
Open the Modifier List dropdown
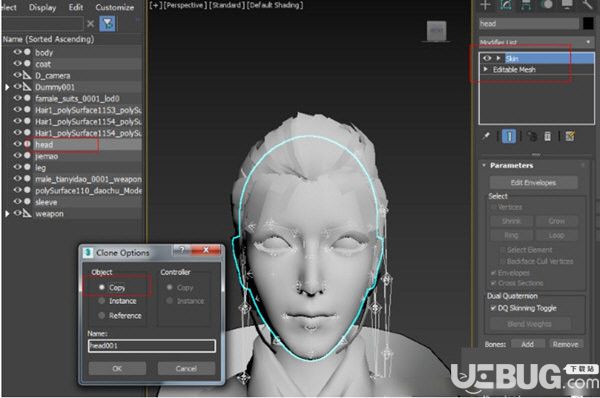pyautogui.click(x=536, y=42)
